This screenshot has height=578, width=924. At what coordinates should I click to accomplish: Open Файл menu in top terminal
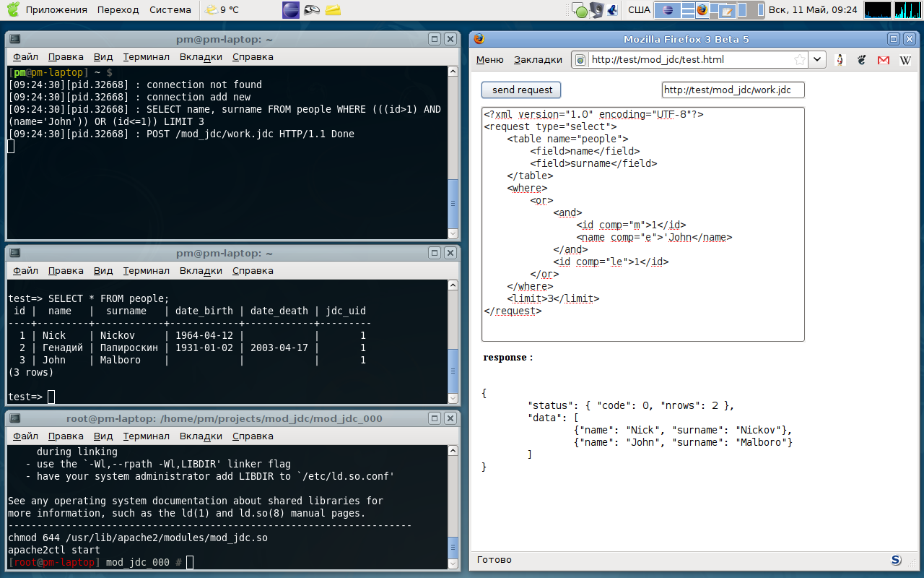click(x=25, y=57)
